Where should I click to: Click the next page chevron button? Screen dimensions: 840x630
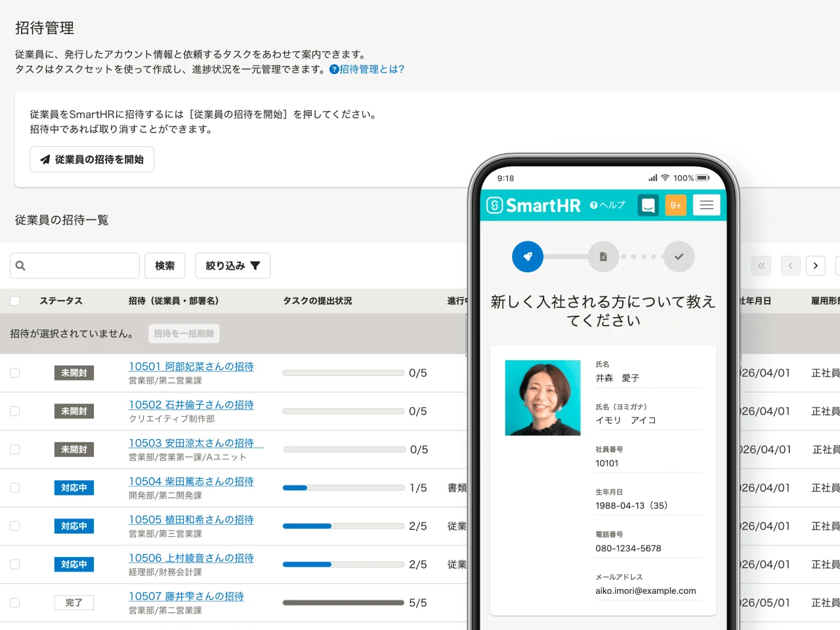pyautogui.click(x=815, y=265)
